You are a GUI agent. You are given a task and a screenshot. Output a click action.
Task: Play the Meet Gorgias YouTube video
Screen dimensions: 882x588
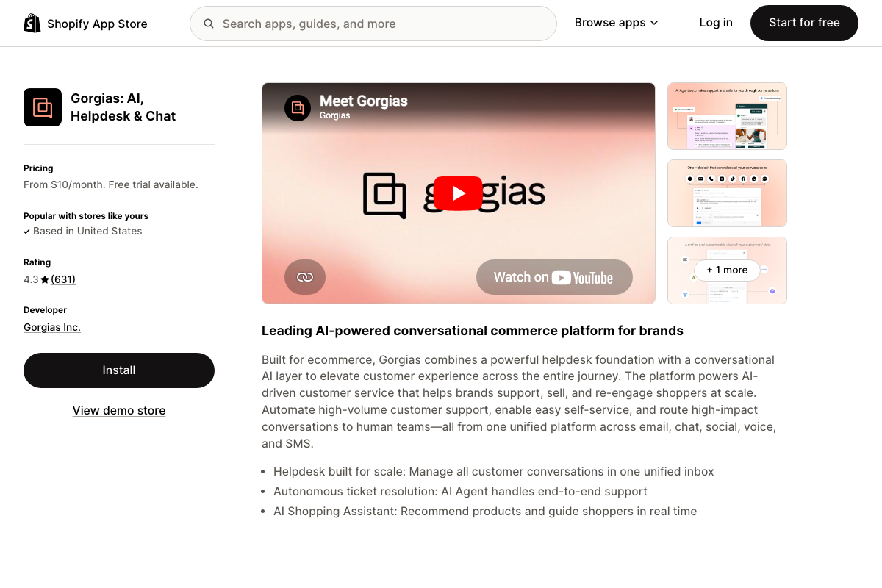coord(458,193)
